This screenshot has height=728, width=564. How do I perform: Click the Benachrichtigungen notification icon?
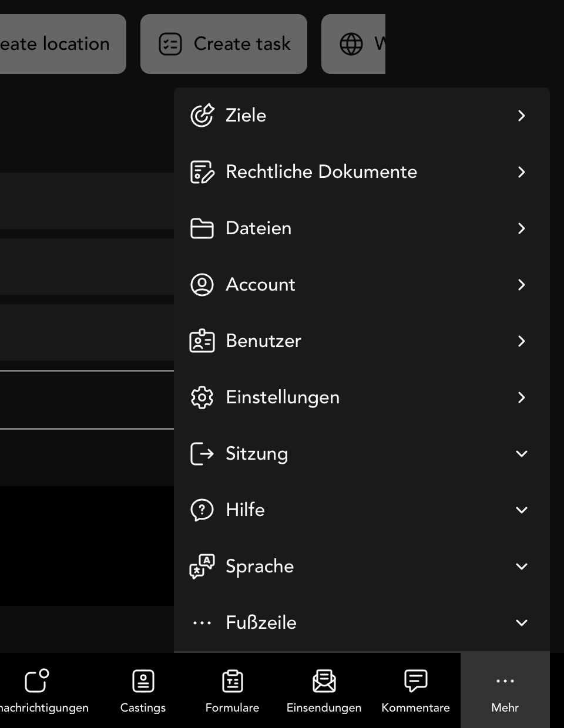point(37,681)
